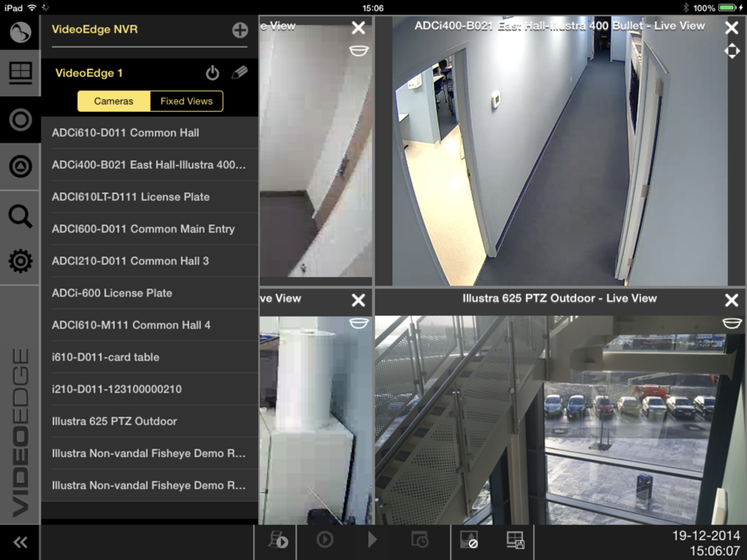The image size is (747, 560).
Task: Select Illustra 625 PTZ Outdoor in list
Action: (x=149, y=421)
